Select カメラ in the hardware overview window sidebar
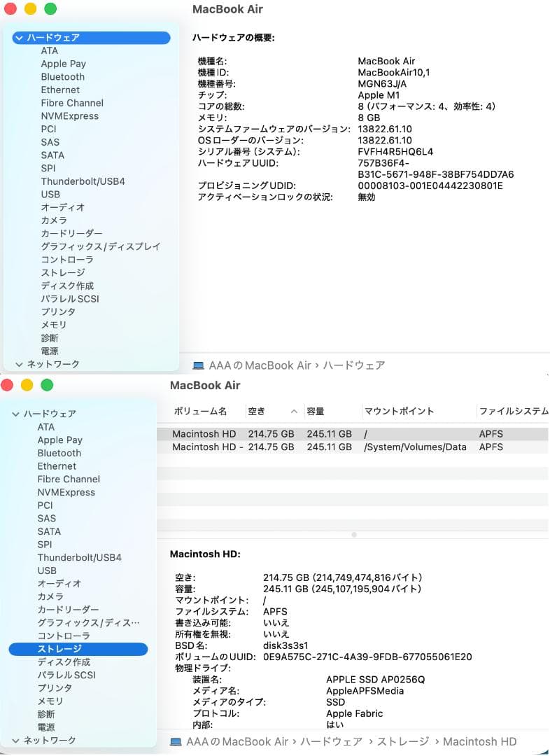Viewport: 550px width, 756px height. [53, 220]
